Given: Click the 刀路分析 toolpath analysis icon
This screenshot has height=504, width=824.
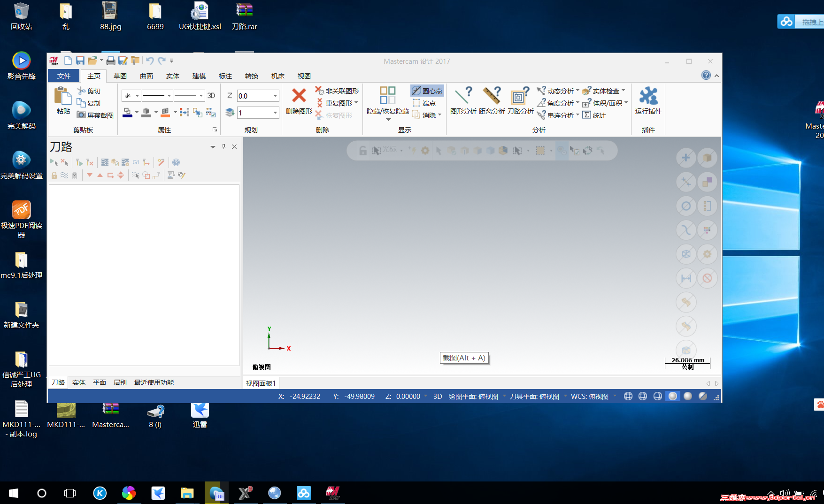Looking at the screenshot, I should point(521,100).
